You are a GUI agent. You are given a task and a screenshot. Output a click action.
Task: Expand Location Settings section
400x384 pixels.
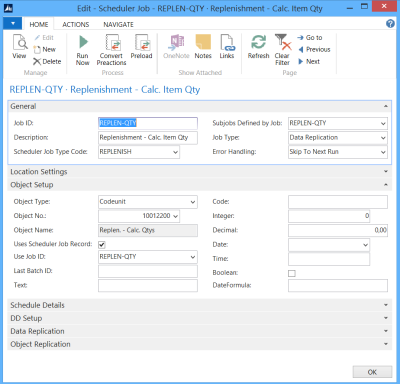pyautogui.click(x=386, y=171)
